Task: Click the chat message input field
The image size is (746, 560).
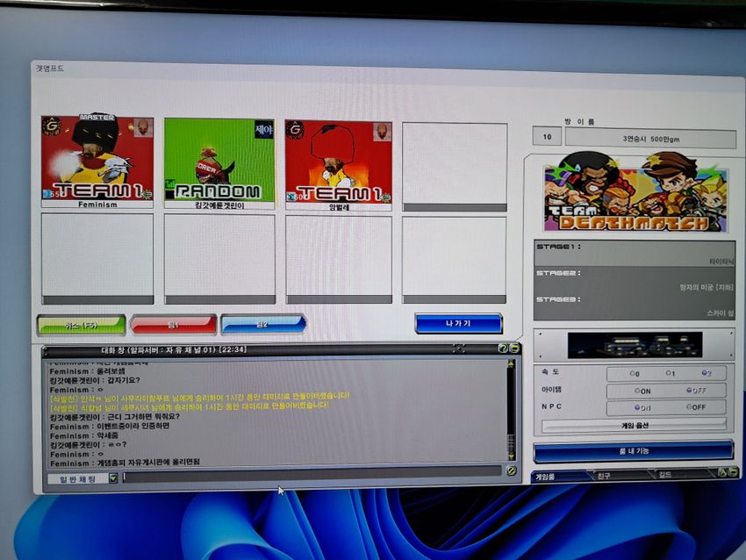Action: click(x=312, y=474)
